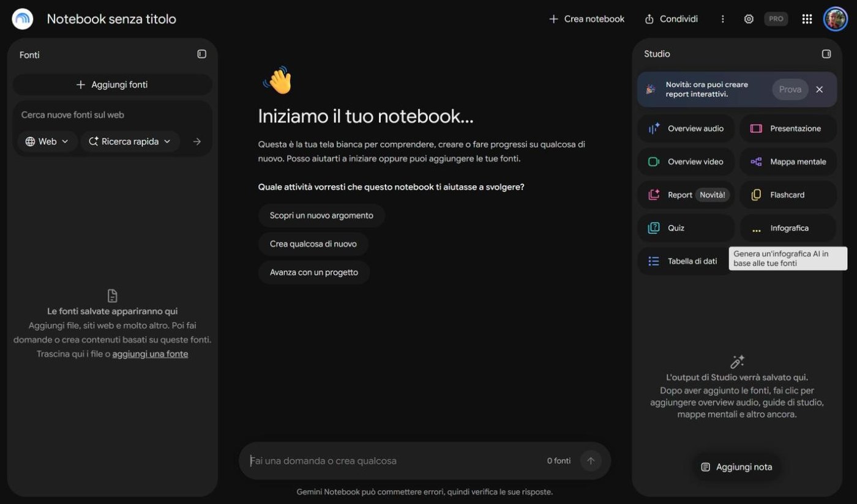Click the party popper icon in banner
This screenshot has width=857, height=504.
click(x=651, y=89)
